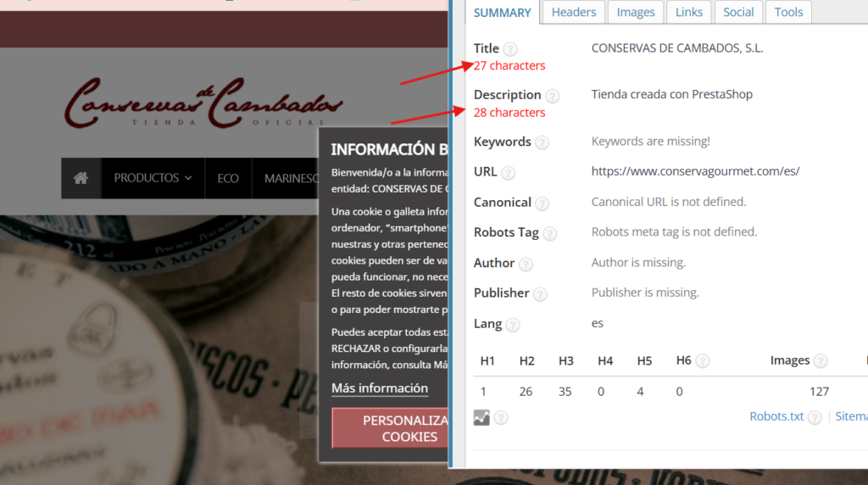Viewport: 868px width, 485px height.
Task: Click 'Robots meta tag is not defined.' text
Action: coord(674,232)
